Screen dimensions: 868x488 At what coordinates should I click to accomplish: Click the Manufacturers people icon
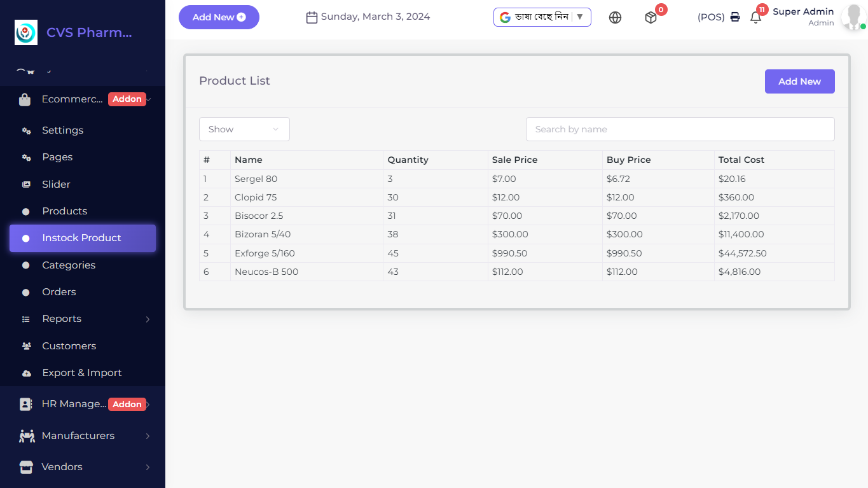(x=27, y=436)
